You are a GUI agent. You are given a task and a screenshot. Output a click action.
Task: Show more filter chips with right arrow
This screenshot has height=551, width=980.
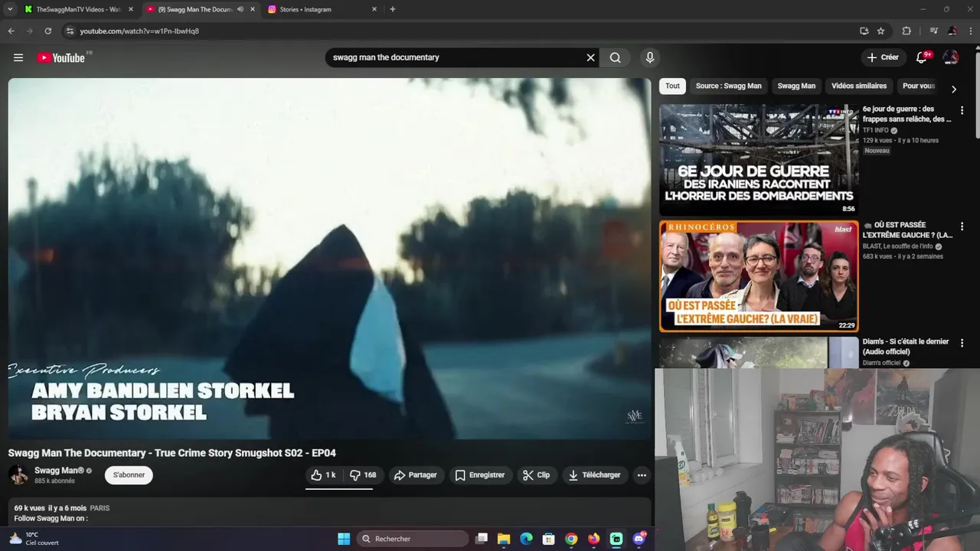pyautogui.click(x=953, y=89)
